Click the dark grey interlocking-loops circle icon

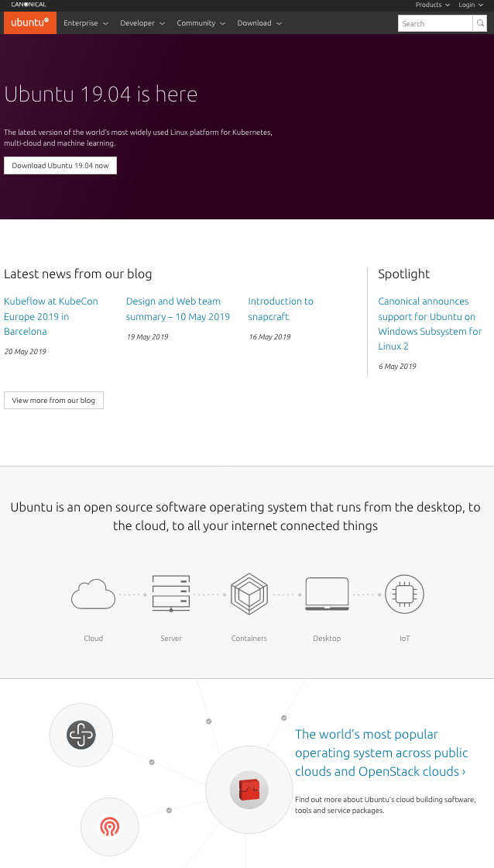pyautogui.click(x=81, y=735)
